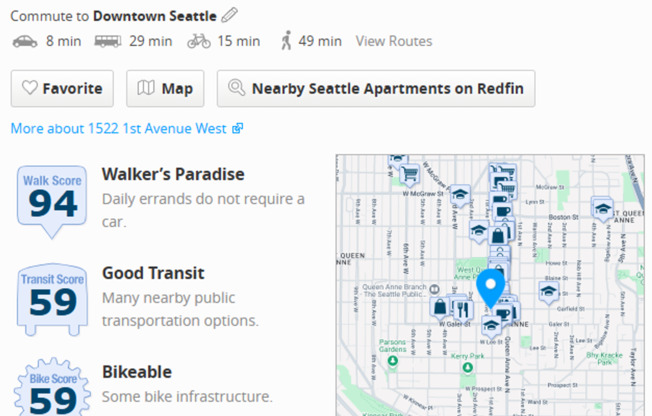
Task: Select the car commute time icon
Action: click(x=25, y=41)
